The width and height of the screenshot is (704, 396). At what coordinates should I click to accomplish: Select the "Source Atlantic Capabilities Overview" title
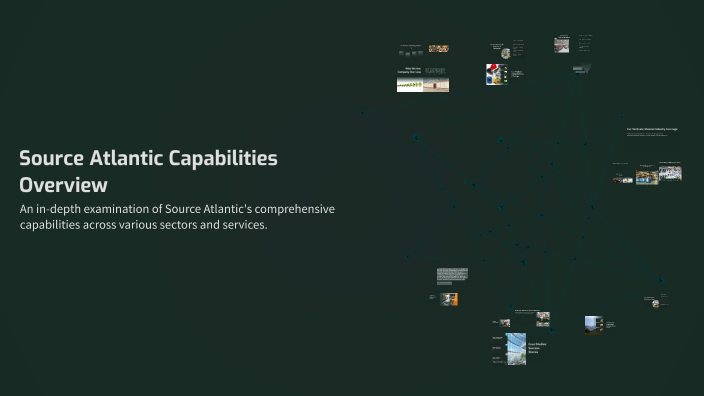(x=148, y=171)
